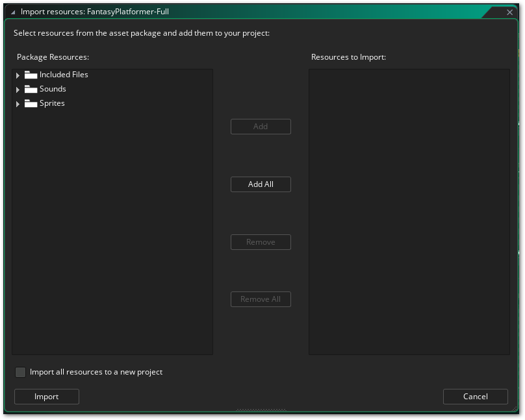Expand the Included Files folder arrow

18,75
